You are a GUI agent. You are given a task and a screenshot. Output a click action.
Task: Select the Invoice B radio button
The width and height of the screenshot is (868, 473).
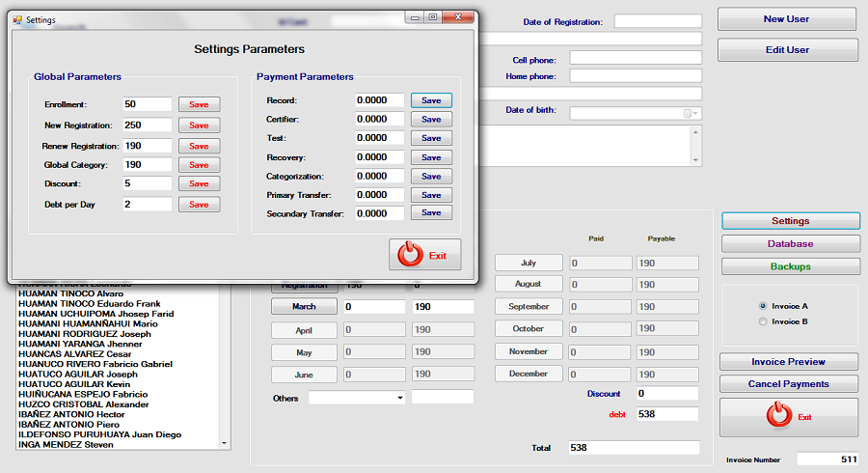[x=764, y=321]
